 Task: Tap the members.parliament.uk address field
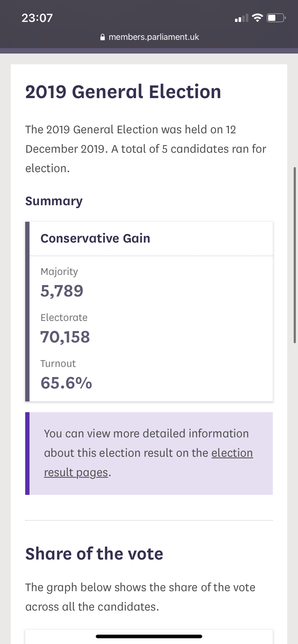(x=154, y=37)
